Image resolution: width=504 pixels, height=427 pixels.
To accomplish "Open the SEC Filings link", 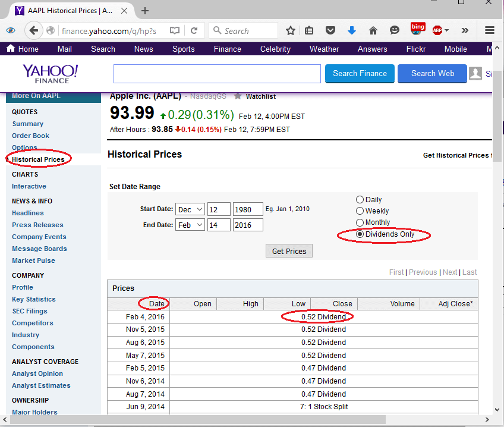I will pyautogui.click(x=30, y=311).
